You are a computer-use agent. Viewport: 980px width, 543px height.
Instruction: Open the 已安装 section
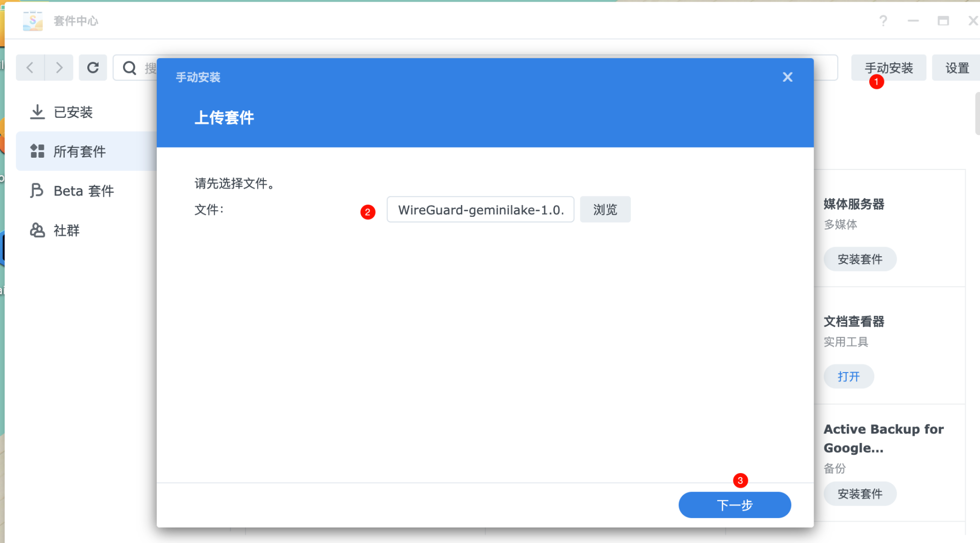click(73, 112)
